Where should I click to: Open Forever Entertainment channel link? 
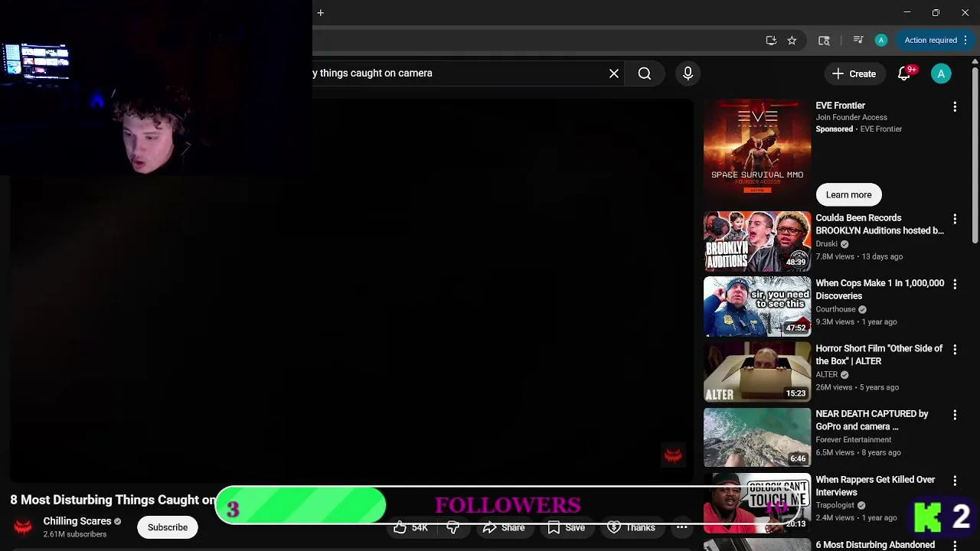tap(853, 440)
